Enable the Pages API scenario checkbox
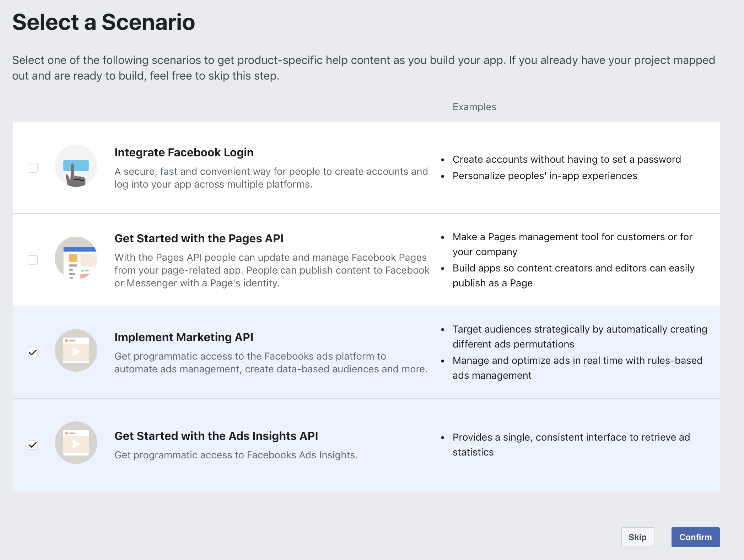This screenshot has width=744, height=560. tap(33, 260)
